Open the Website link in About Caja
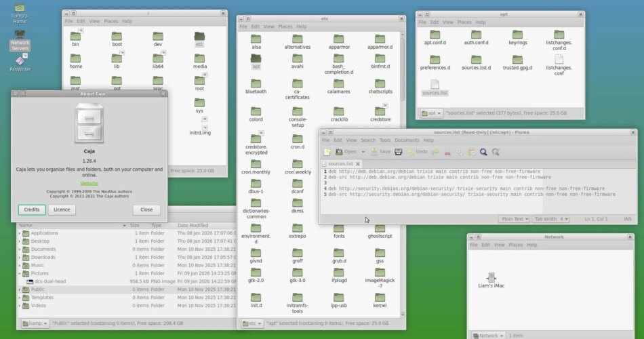This screenshot has height=339, width=644. click(89, 183)
